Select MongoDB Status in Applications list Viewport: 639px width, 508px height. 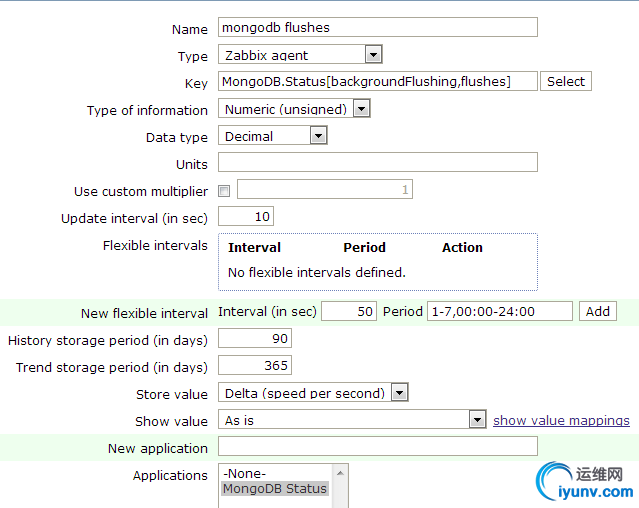click(275, 489)
